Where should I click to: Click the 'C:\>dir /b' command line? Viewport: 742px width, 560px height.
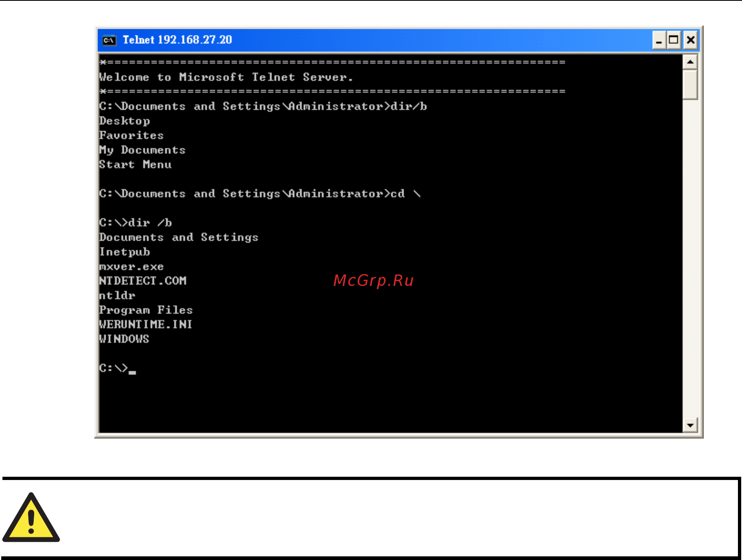click(x=135, y=223)
